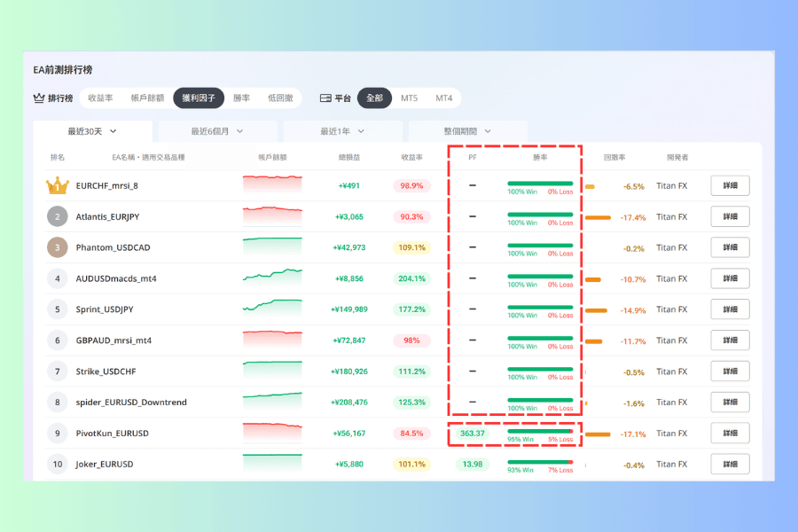Viewport: 798px width, 532px height.
Task: Select the 收益率 ranking filter
Action: point(100,98)
